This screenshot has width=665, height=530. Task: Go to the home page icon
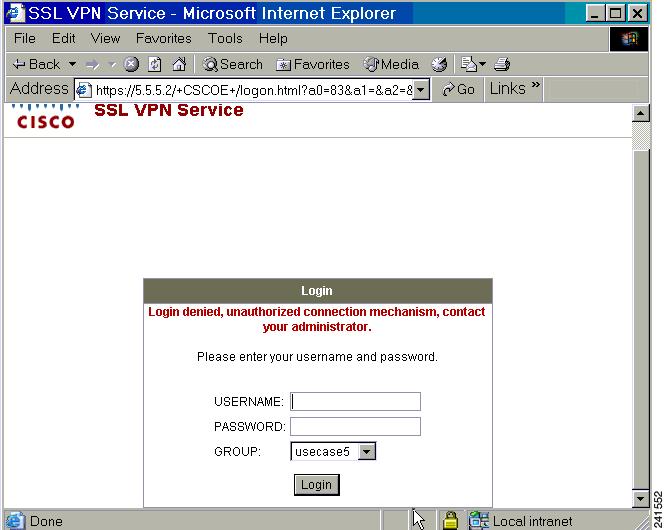179,64
